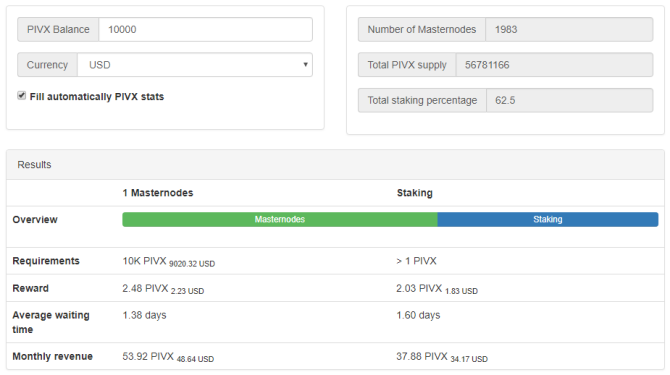This screenshot has width=670, height=375.
Task: Select the 2.48 PIVX masternode reward
Action: point(145,288)
